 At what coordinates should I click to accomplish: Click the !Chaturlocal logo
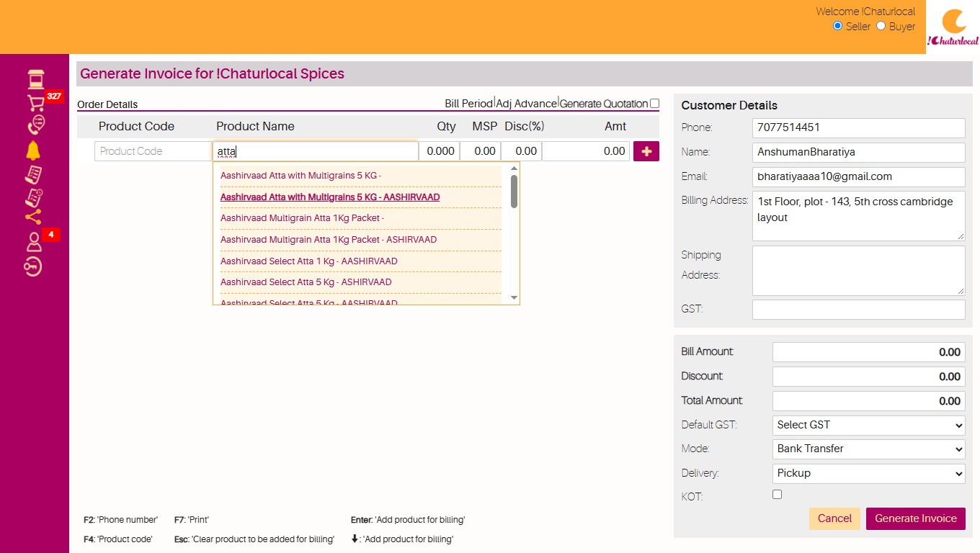tap(953, 27)
